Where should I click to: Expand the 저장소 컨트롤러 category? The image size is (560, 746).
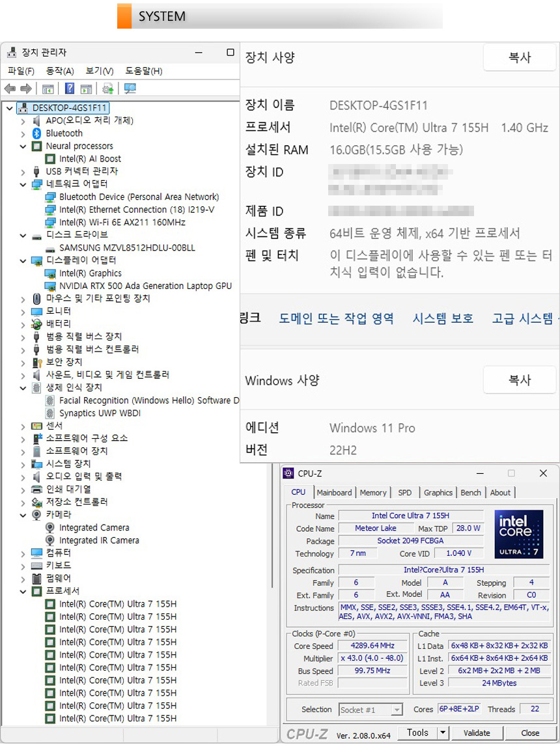click(x=23, y=503)
